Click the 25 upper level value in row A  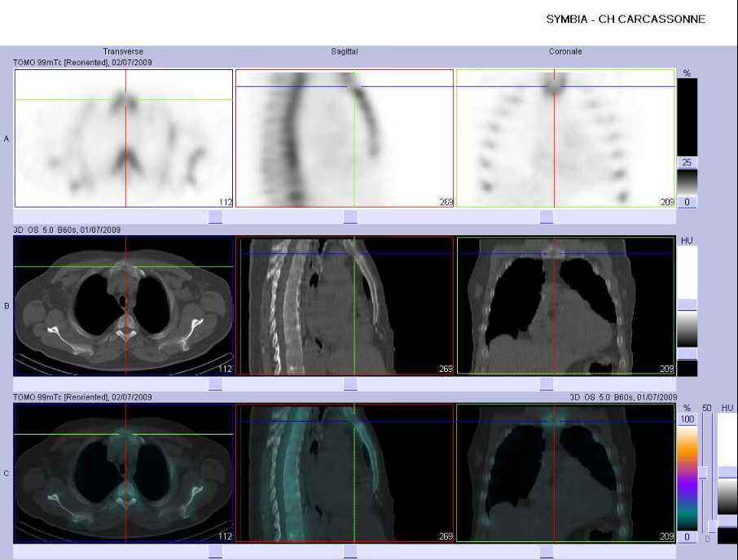click(687, 162)
